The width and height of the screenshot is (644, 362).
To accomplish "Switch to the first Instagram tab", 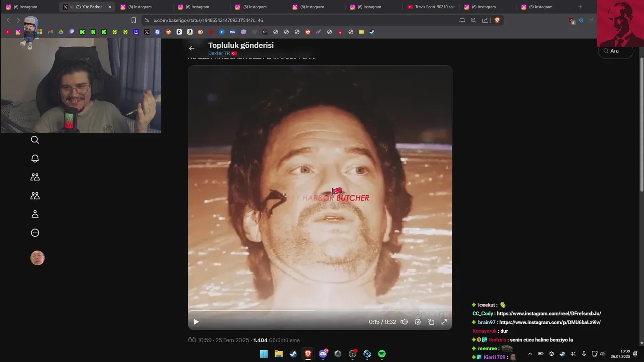I will [x=28, y=7].
